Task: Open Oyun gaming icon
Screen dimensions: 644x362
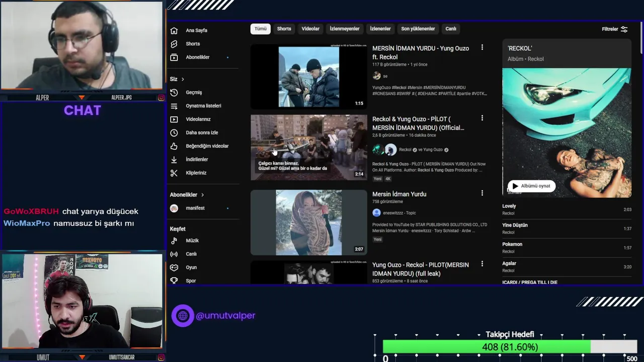Action: (x=174, y=267)
